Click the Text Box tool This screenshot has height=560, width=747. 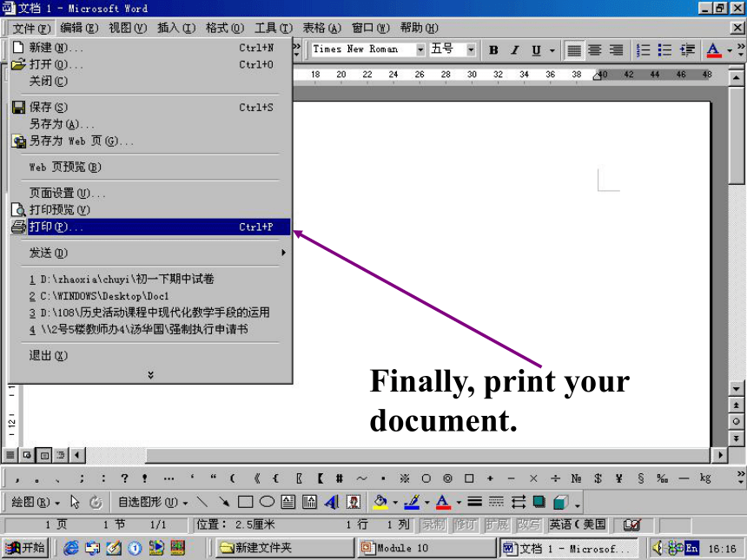[x=288, y=502]
